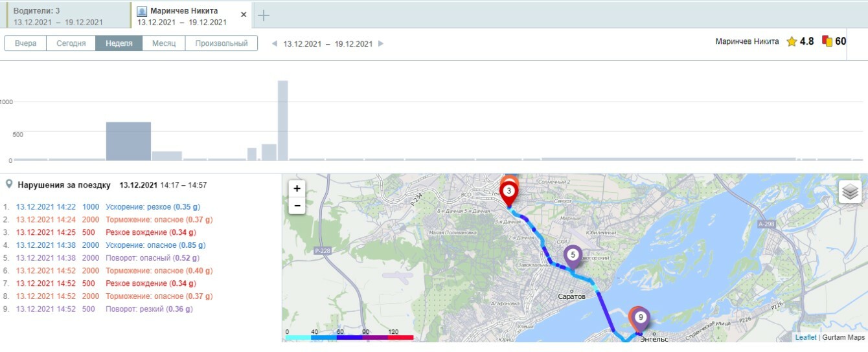The image size is (868, 352).
Task: Click map marker number 5
Action: click(573, 256)
